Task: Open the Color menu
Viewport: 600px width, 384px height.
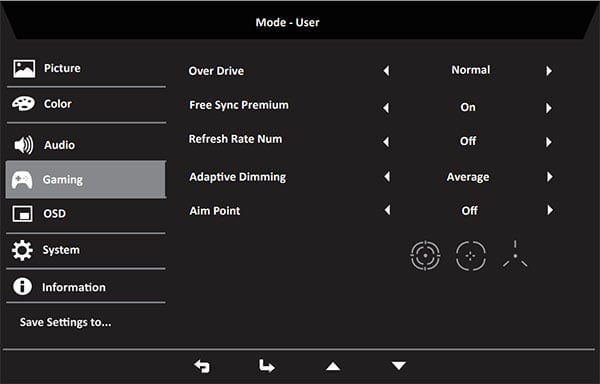Action: point(86,104)
